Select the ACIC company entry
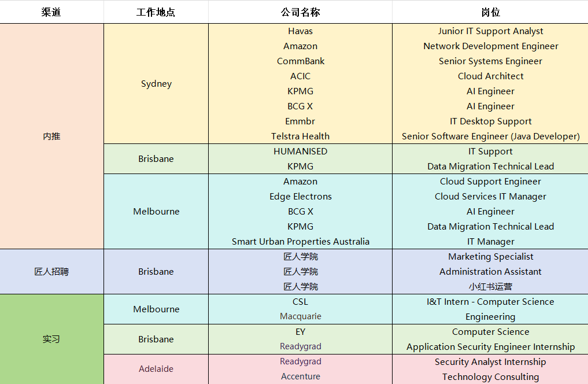Image resolution: width=588 pixels, height=384 pixels. [x=301, y=76]
